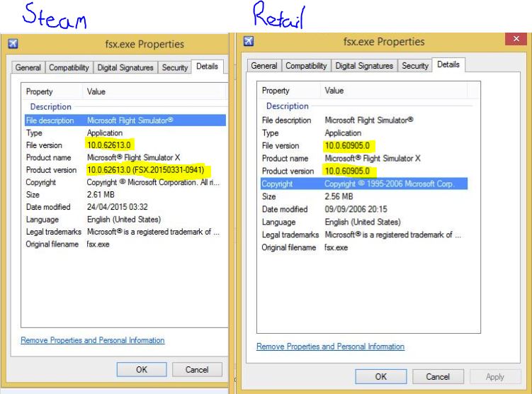Select File description row in Steam window

point(125,120)
